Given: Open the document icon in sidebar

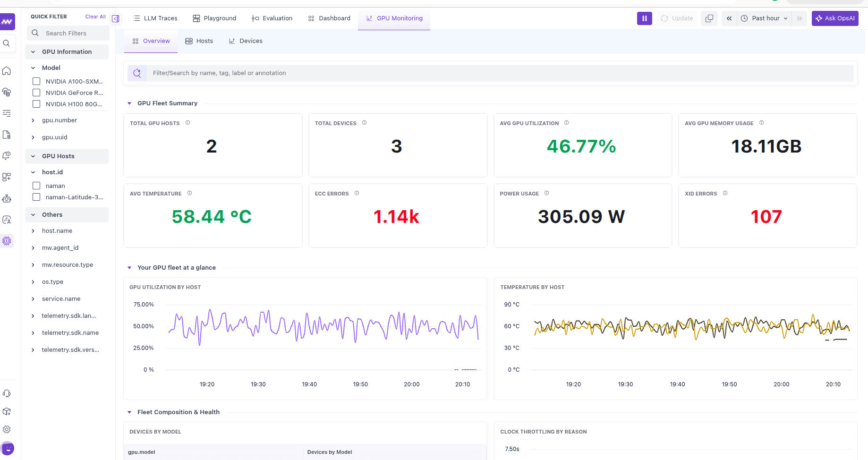Looking at the screenshot, I should tap(7, 135).
